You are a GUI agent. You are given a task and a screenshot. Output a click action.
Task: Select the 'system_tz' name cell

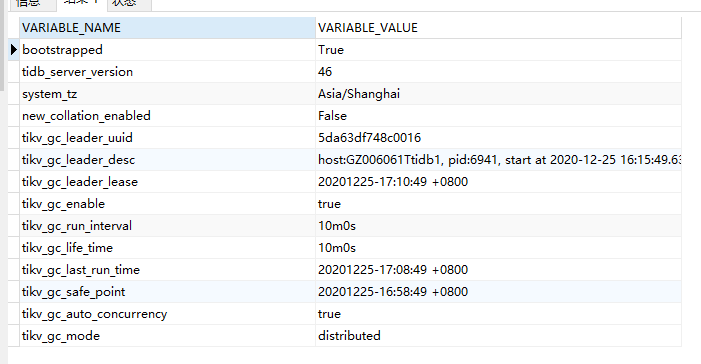[x=168, y=94]
